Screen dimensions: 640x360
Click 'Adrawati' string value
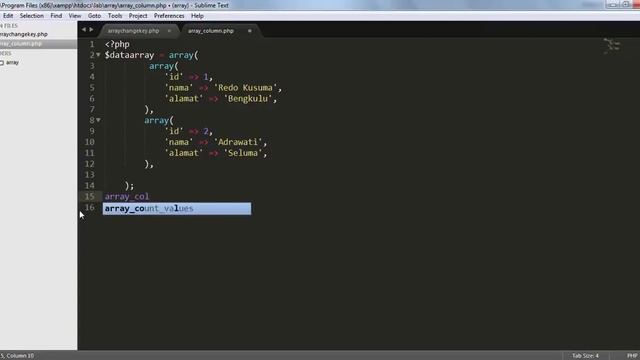(238, 142)
